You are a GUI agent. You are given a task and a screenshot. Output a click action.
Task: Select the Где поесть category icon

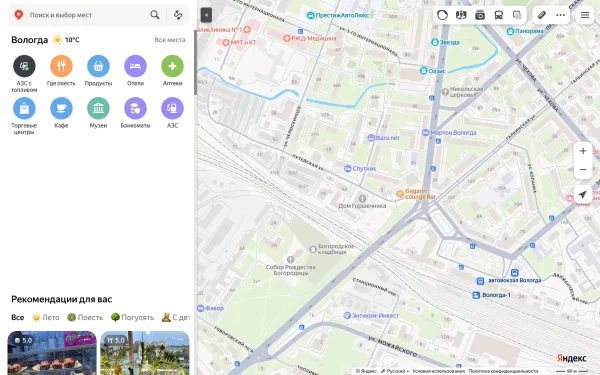pos(61,66)
